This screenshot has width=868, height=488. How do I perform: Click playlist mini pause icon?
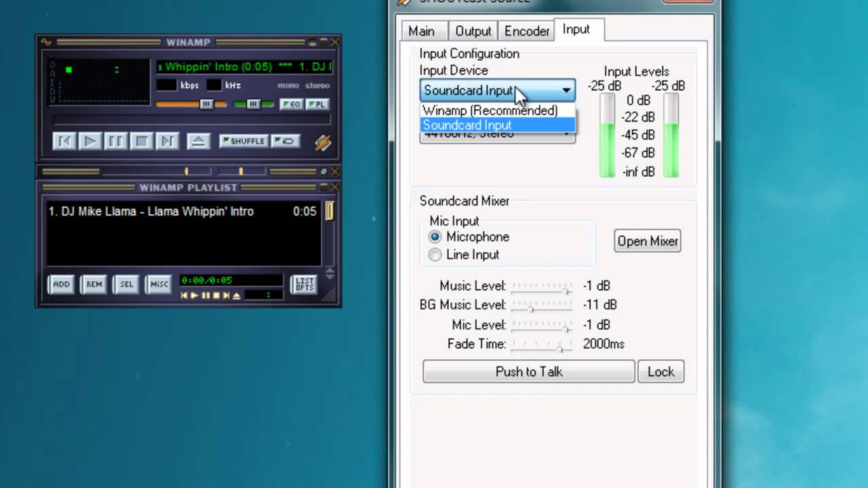click(x=205, y=296)
